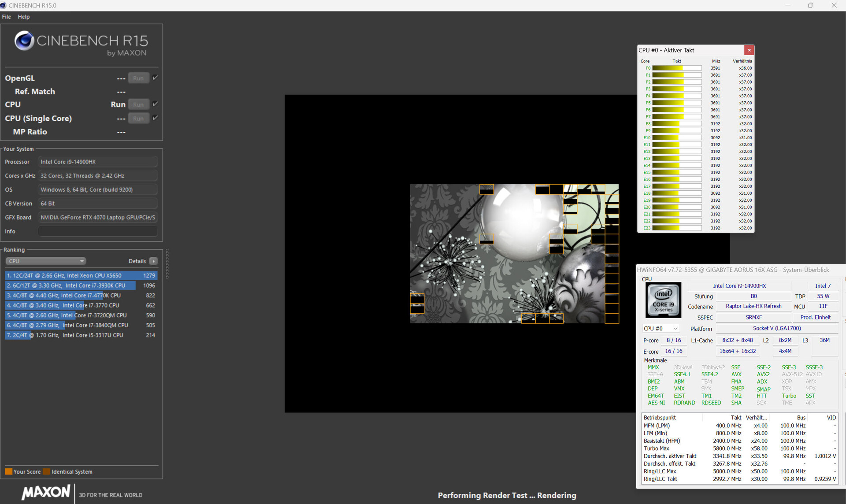This screenshot has height=504, width=846.
Task: Click the GFX Board field with RTX 4070
Action: [98, 218]
